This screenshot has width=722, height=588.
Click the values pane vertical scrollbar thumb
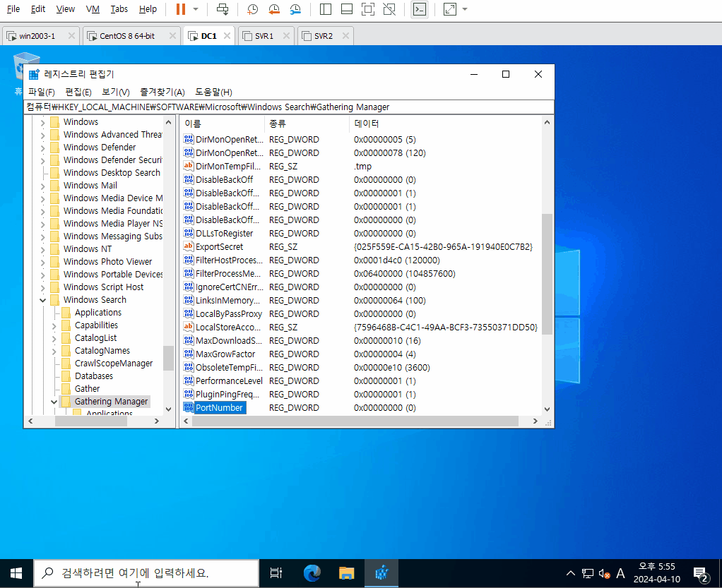[547, 274]
